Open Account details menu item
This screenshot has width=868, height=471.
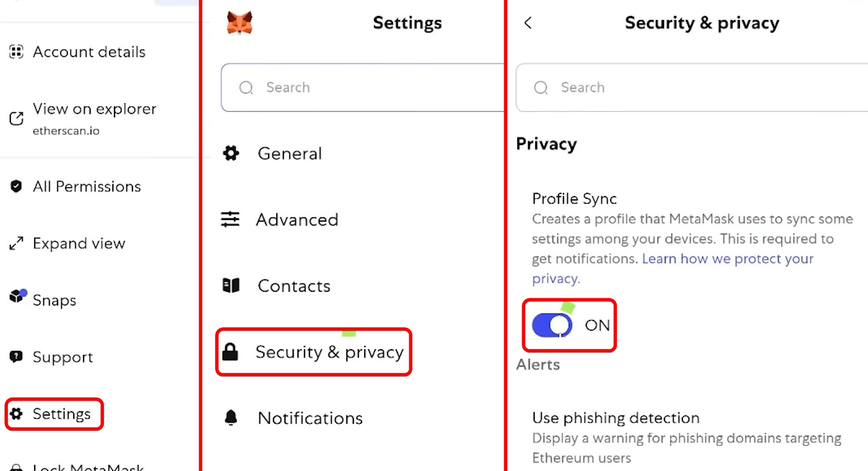click(89, 52)
